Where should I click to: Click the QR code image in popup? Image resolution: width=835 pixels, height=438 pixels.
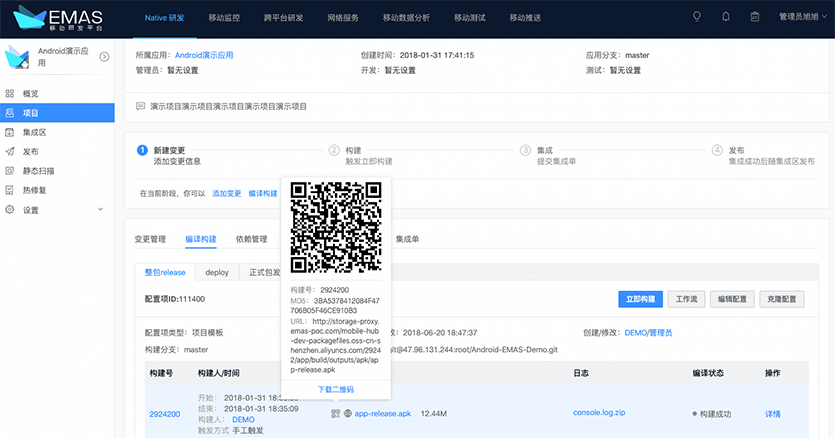[x=335, y=229]
